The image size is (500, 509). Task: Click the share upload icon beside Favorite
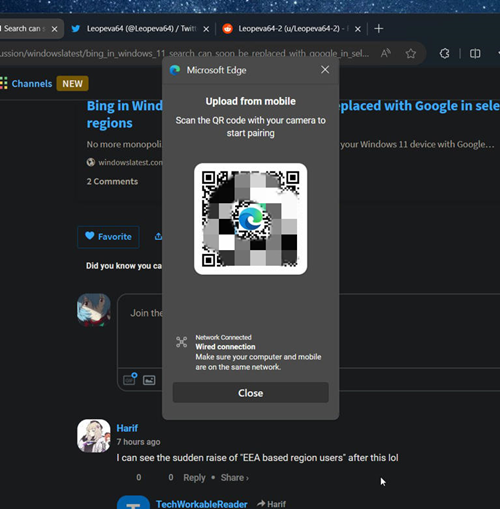pyautogui.click(x=158, y=236)
